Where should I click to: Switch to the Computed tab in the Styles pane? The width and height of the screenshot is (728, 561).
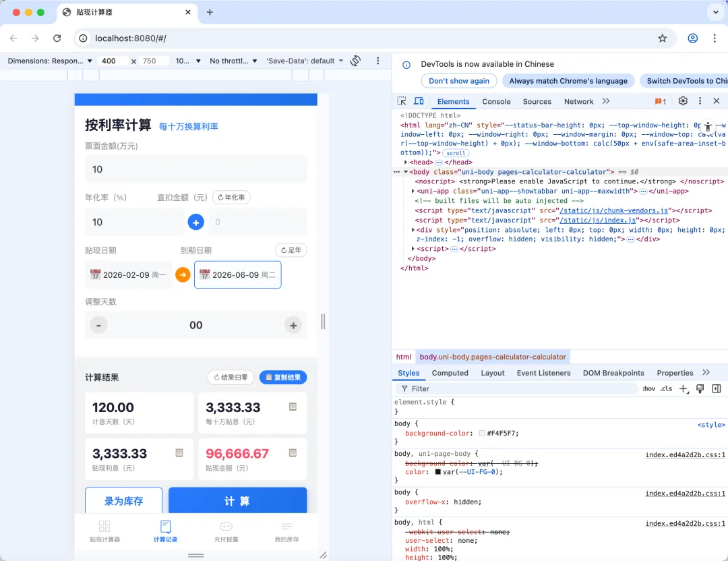click(x=450, y=373)
